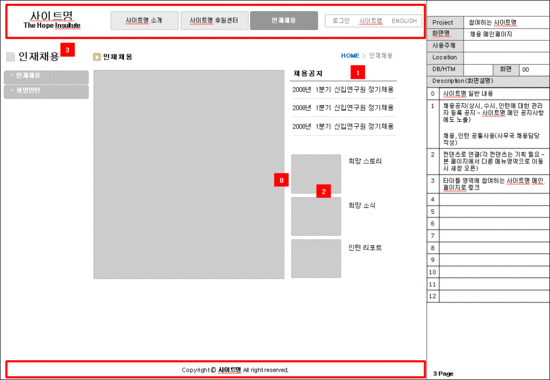Click the 인턴 리포트 label
Viewport: 550px width, 380px height.
(x=365, y=248)
